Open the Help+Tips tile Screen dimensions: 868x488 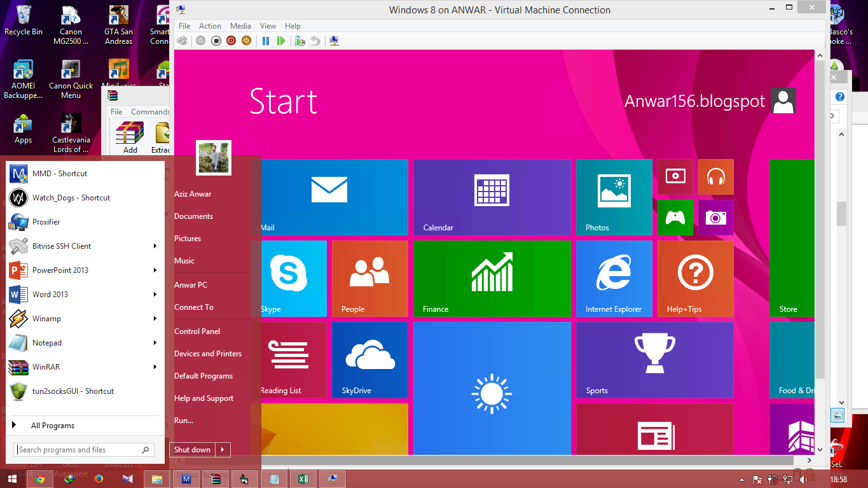click(x=696, y=279)
